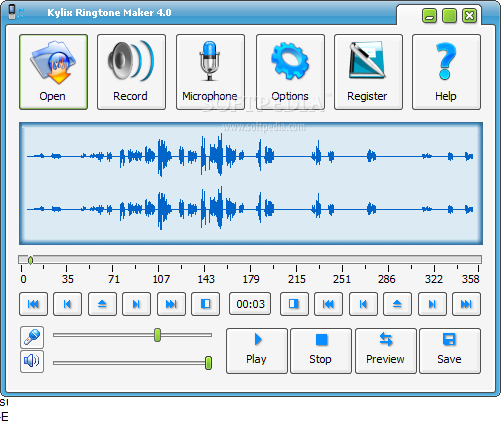Minimize the Kylix Ringtone Maker window

pyautogui.click(x=429, y=16)
